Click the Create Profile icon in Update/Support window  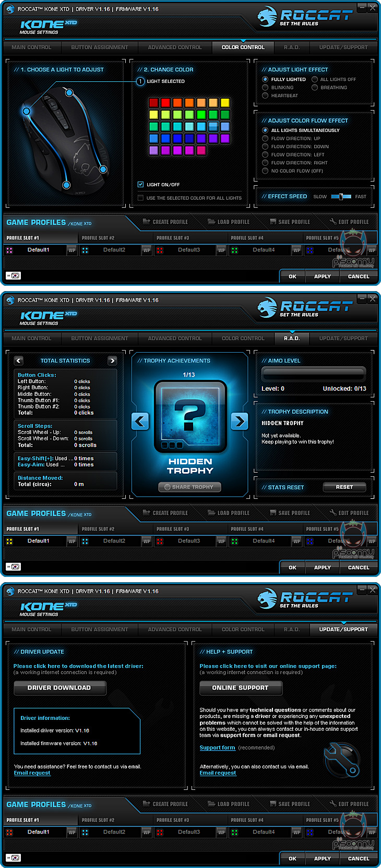point(146,804)
